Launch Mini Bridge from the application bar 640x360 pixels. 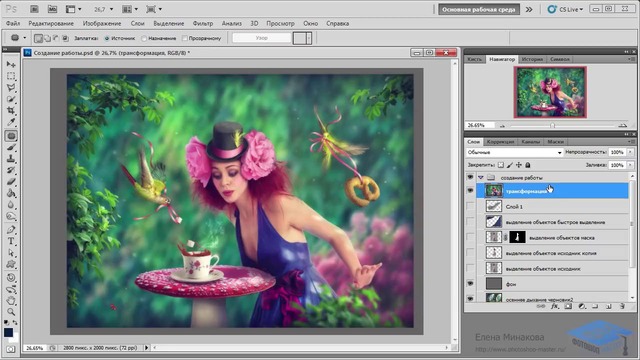[x=52, y=9]
